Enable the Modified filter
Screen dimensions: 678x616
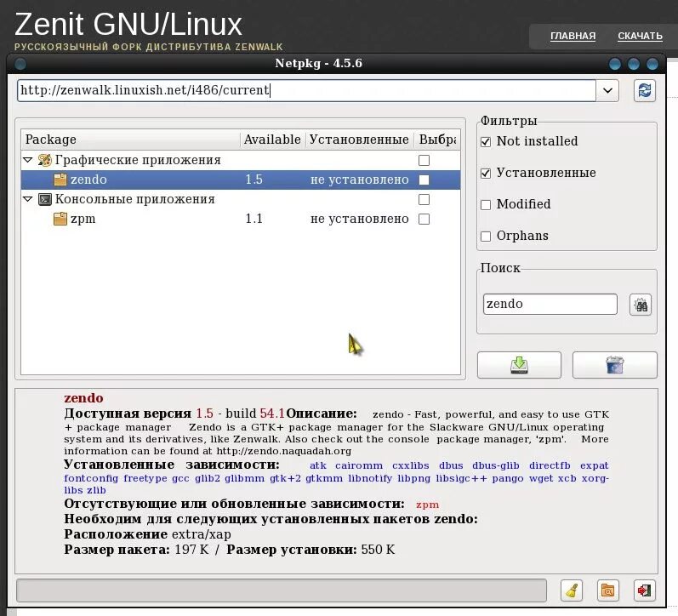point(486,204)
